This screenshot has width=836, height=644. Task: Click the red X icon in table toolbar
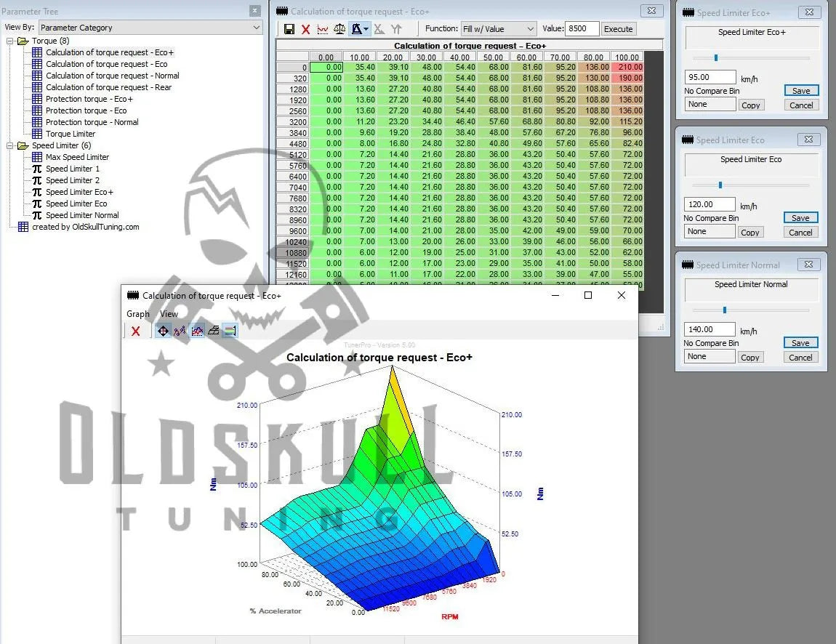click(x=305, y=29)
